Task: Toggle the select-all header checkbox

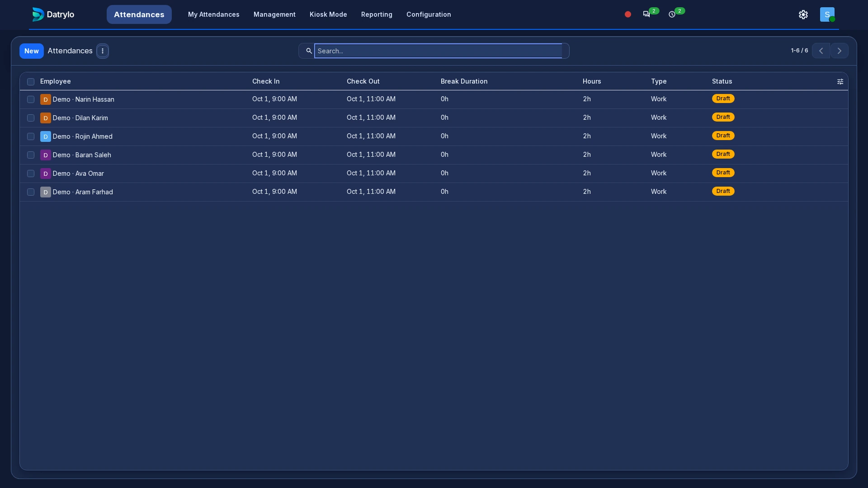Action: coord(31,82)
